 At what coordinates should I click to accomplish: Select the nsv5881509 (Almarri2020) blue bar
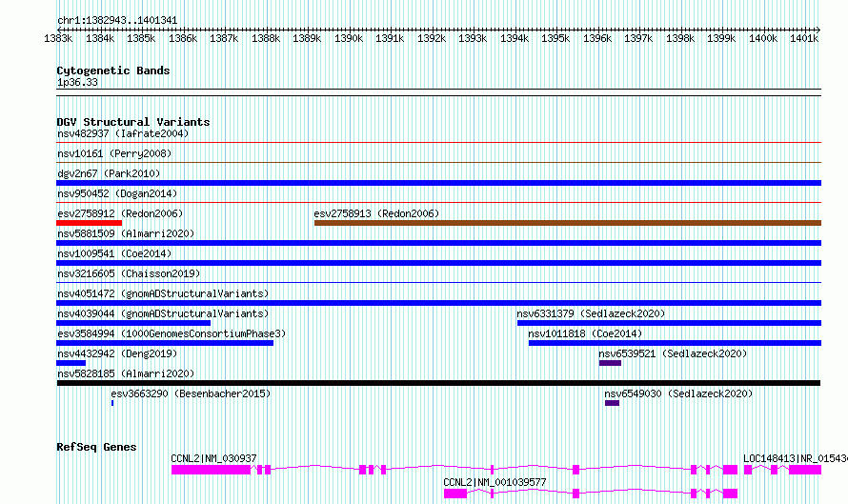click(438, 243)
